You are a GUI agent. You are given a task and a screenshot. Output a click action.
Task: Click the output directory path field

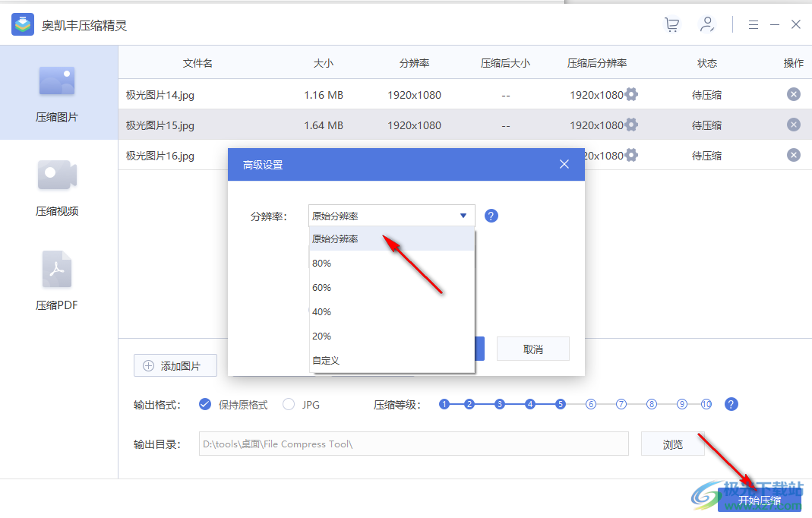[x=414, y=444]
